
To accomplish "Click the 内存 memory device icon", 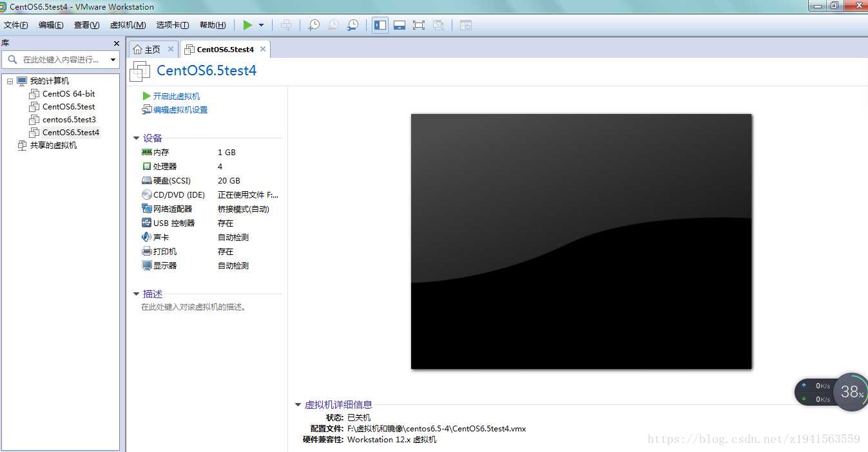I will (146, 153).
